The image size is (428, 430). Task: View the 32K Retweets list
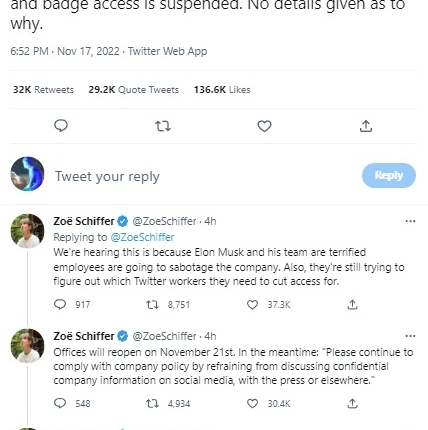tap(43, 90)
